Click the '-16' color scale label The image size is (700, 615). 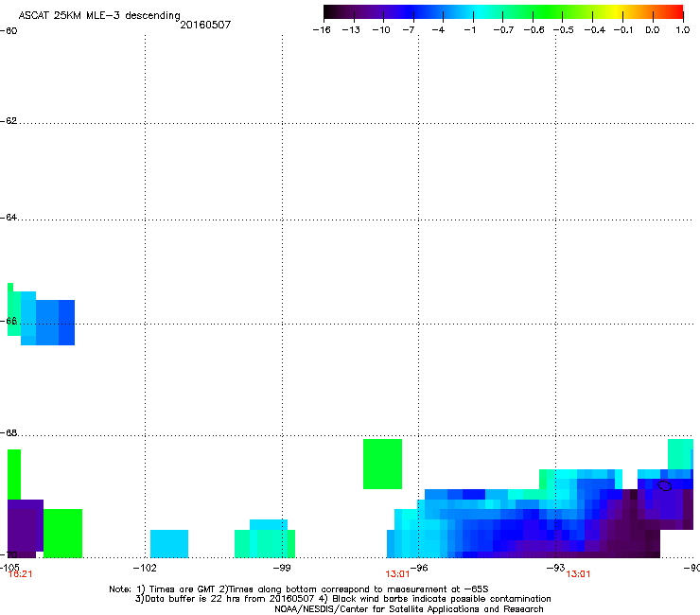point(322,30)
